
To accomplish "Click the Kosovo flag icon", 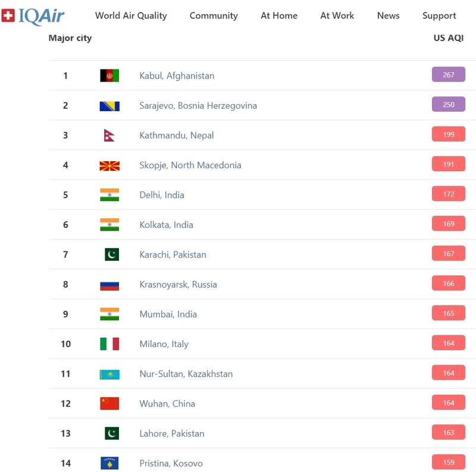I will pos(109,463).
